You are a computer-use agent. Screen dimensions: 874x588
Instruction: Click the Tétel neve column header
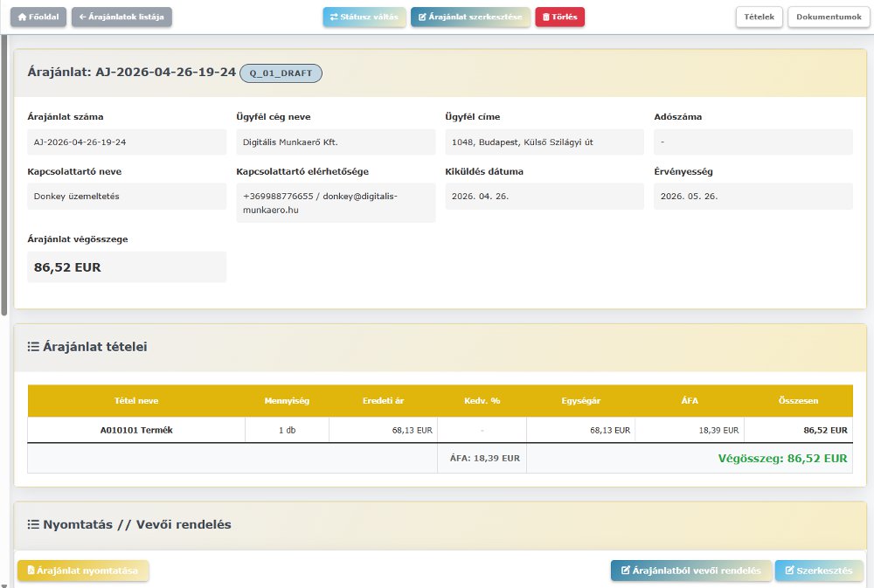[136, 401]
